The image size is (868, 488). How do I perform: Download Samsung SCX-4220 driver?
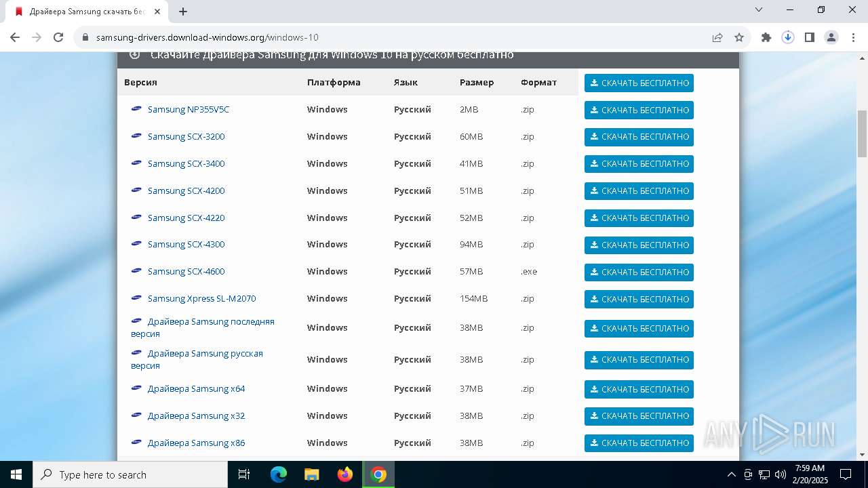pyautogui.click(x=639, y=218)
